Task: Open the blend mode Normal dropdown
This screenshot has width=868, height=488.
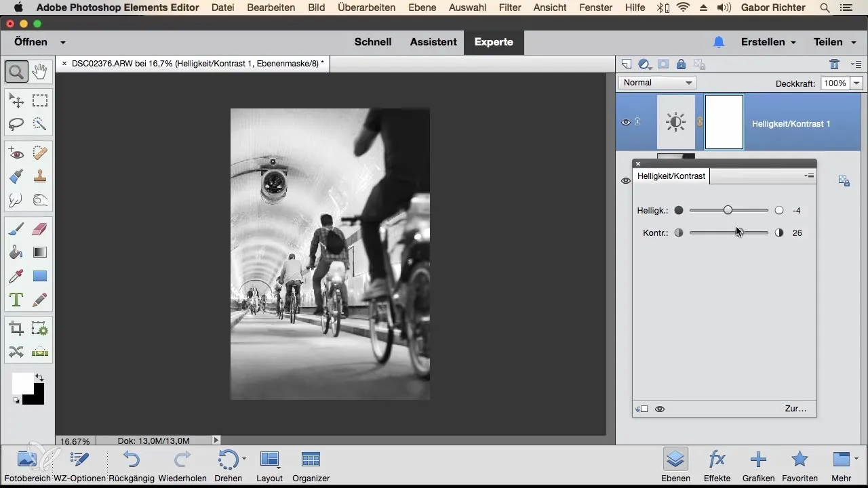Action: (657, 83)
